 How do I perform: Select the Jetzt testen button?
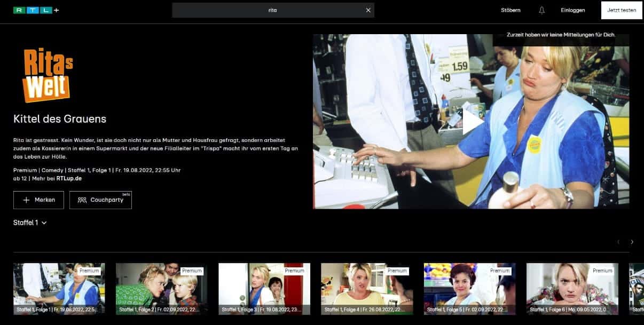[622, 10]
